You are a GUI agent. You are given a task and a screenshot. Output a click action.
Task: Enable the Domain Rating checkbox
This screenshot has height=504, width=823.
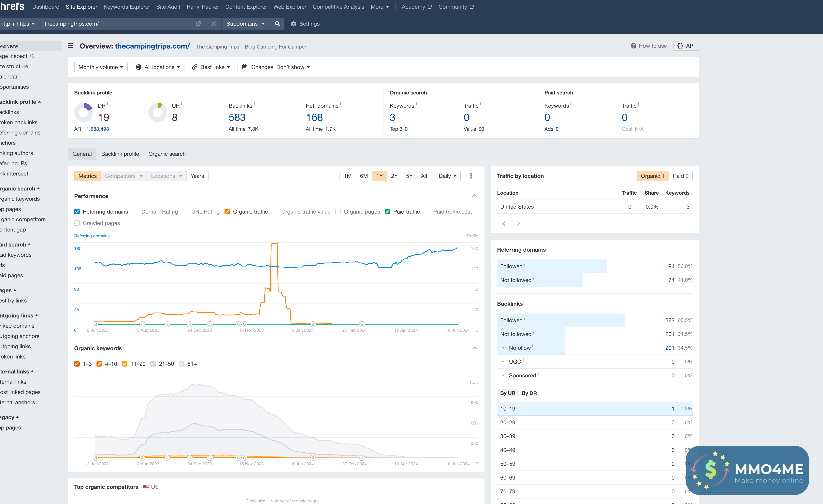click(136, 212)
